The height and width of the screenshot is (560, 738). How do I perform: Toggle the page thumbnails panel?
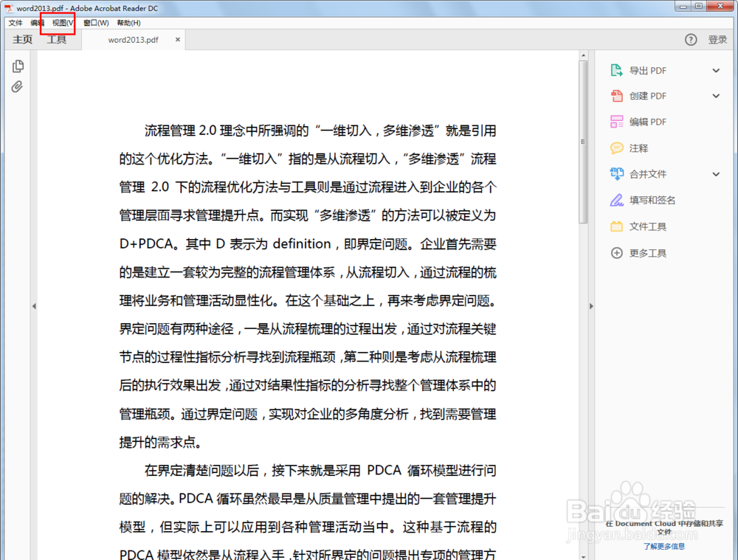(x=18, y=66)
